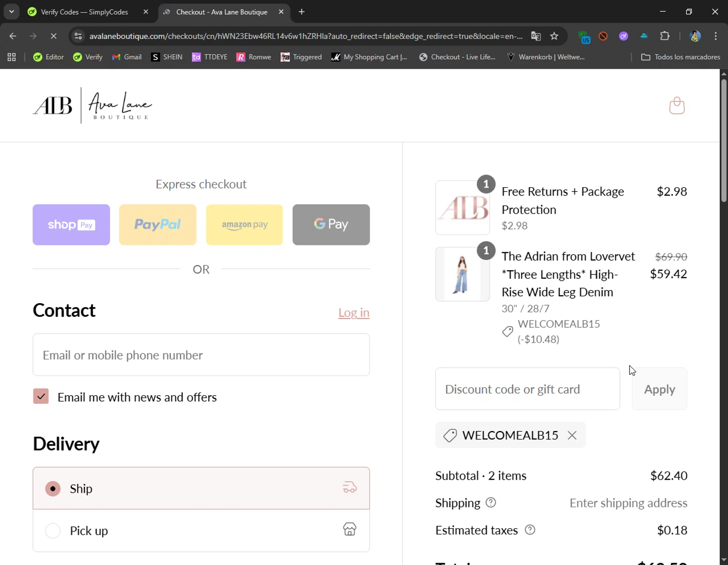
Task: Open the Romwe bookmark
Action: click(254, 57)
